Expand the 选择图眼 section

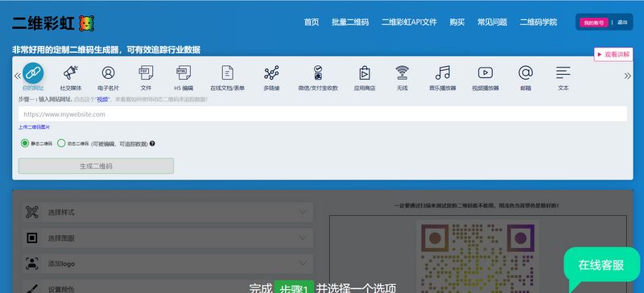167,238
